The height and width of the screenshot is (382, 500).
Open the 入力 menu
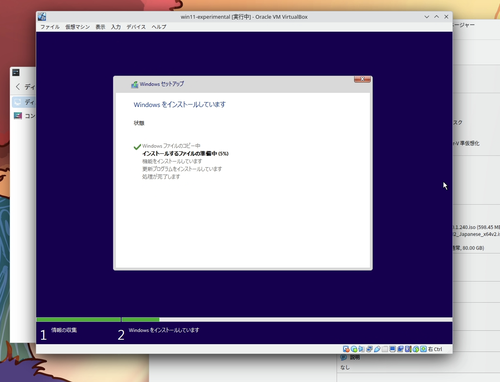[x=116, y=27]
